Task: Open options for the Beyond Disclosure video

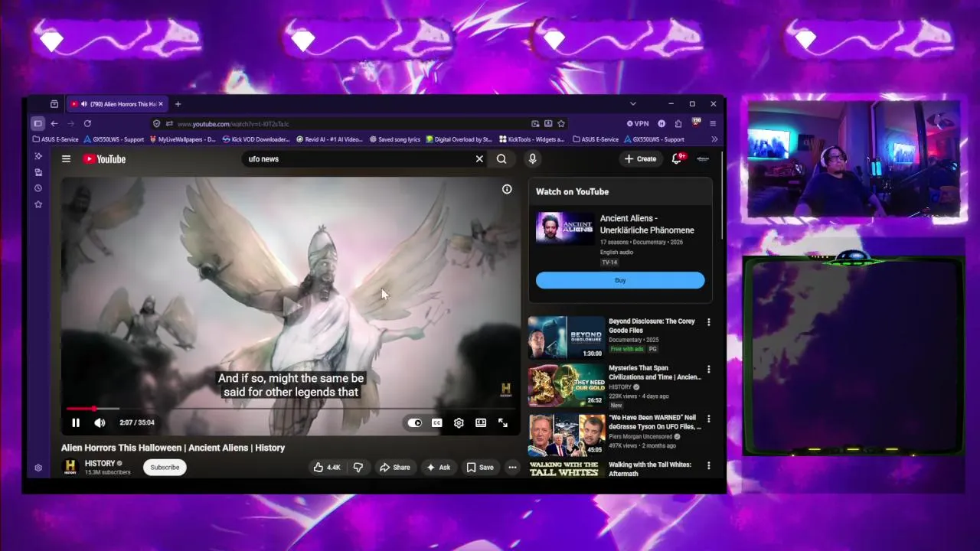Action: tap(708, 322)
